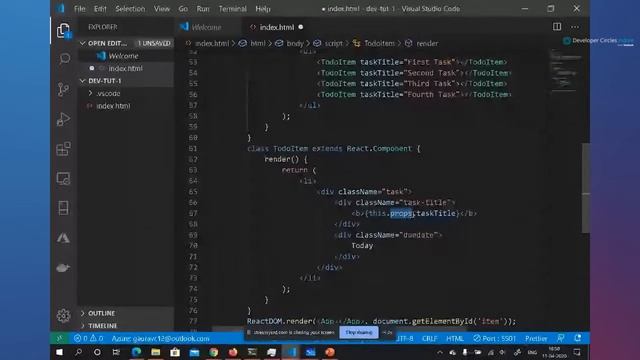This screenshot has width=640, height=360.
Task: Change the UTF-8 file encoding
Action: point(404,338)
